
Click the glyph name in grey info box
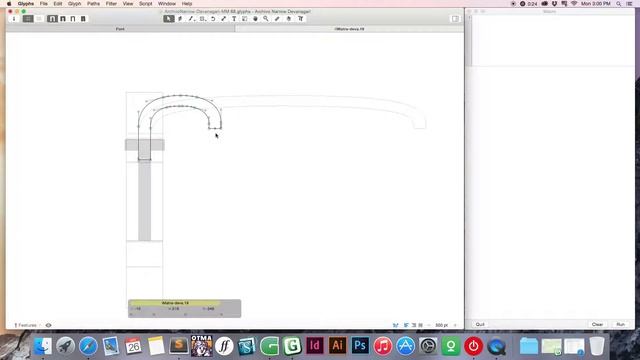[176, 303]
